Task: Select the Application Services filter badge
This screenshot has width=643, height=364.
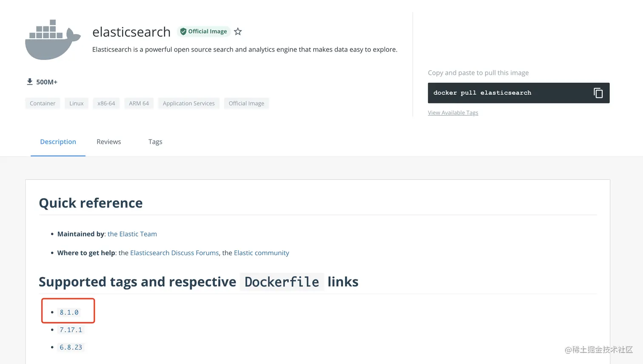Action: point(188,103)
